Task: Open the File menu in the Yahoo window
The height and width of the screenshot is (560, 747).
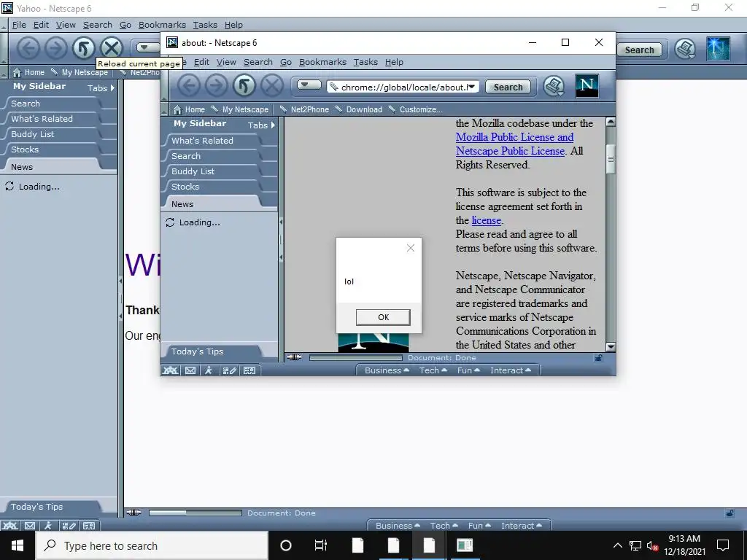Action: (x=19, y=25)
